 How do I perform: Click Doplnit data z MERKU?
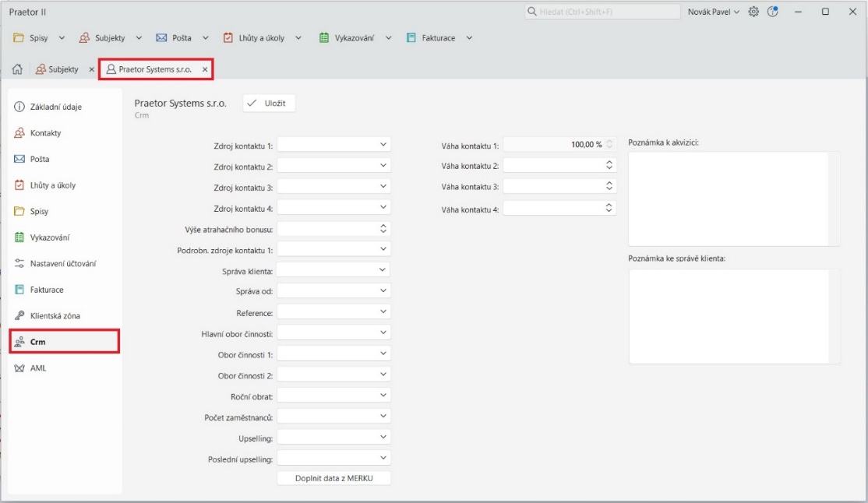(x=334, y=478)
